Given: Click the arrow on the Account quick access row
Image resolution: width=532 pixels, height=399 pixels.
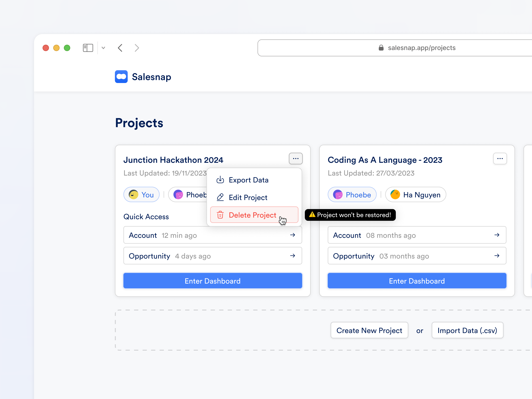Looking at the screenshot, I should 293,235.
